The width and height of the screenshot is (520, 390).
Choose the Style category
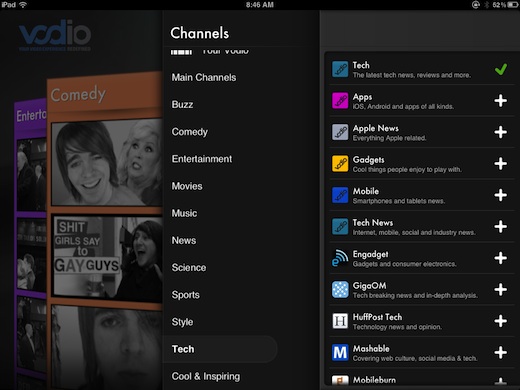pos(182,322)
